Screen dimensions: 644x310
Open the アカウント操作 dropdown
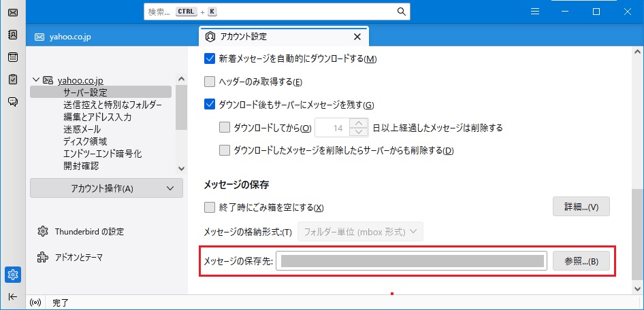106,188
